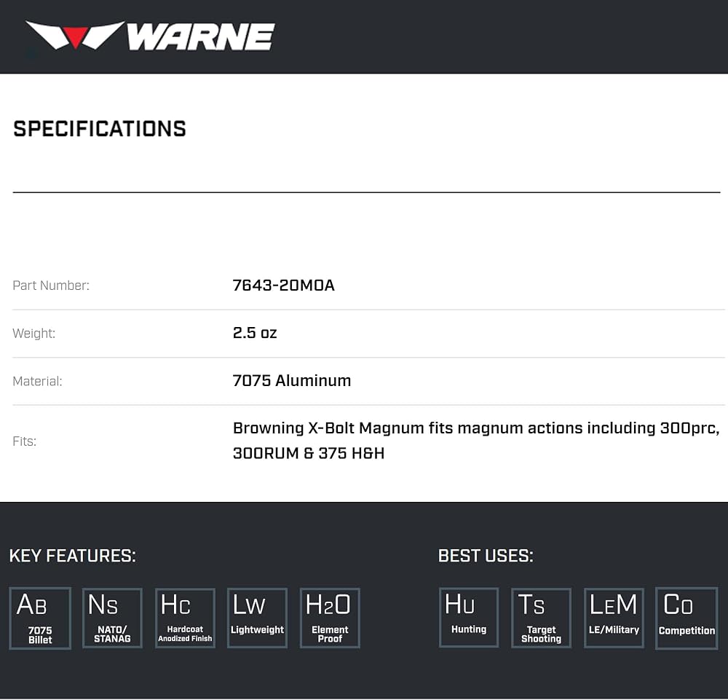728x700 pixels.
Task: Click the Fits label
Action: click(x=24, y=441)
